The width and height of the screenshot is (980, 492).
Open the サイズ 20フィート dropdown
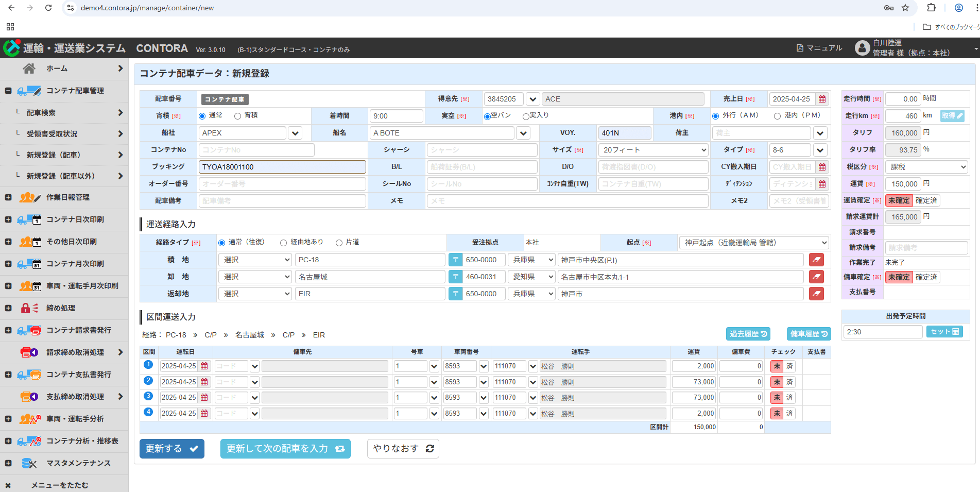point(654,150)
